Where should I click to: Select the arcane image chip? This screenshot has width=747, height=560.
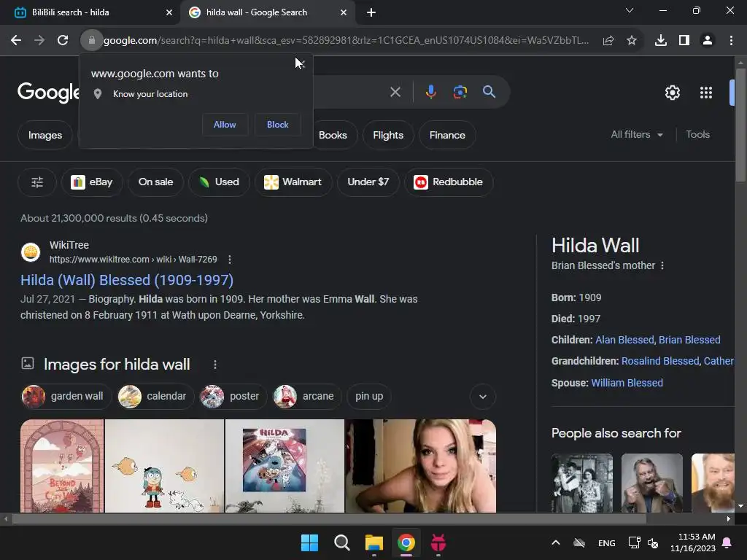pyautogui.click(x=307, y=396)
